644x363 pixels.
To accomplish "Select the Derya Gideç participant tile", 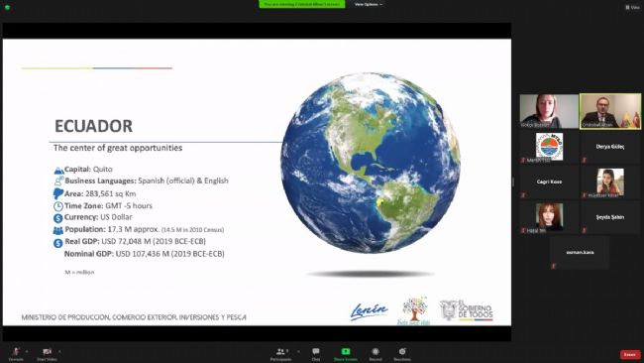I will [610, 147].
